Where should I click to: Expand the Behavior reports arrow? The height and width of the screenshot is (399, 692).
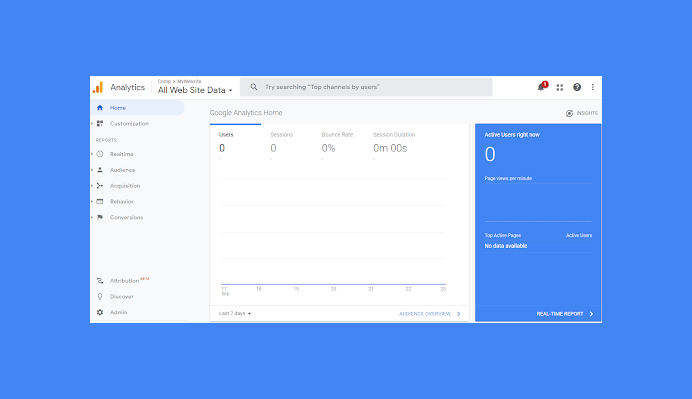[92, 202]
